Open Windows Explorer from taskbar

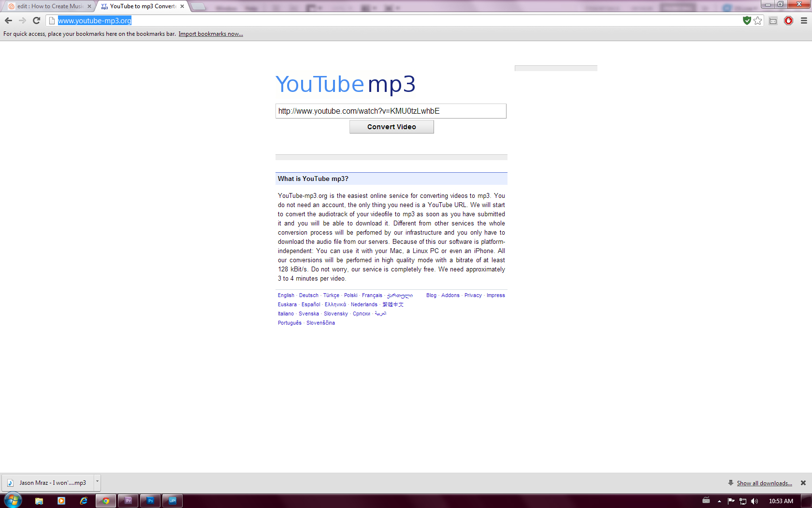[x=39, y=501]
